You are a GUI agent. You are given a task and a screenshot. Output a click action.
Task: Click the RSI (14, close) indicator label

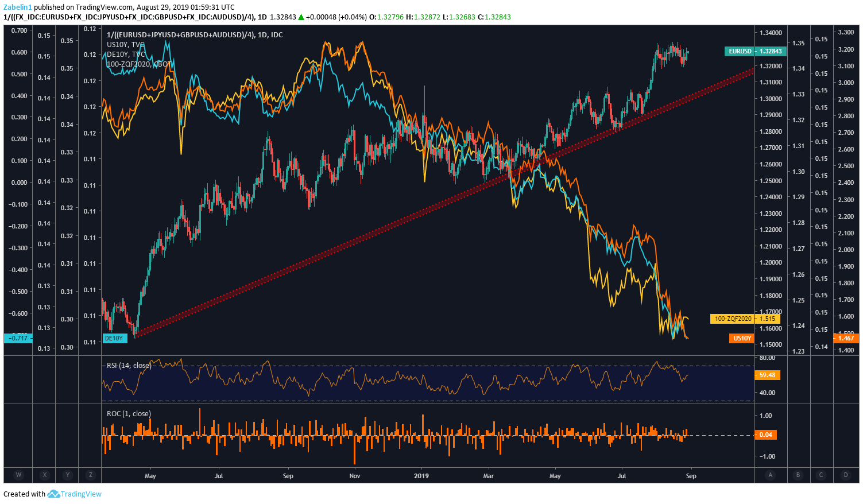point(129,365)
